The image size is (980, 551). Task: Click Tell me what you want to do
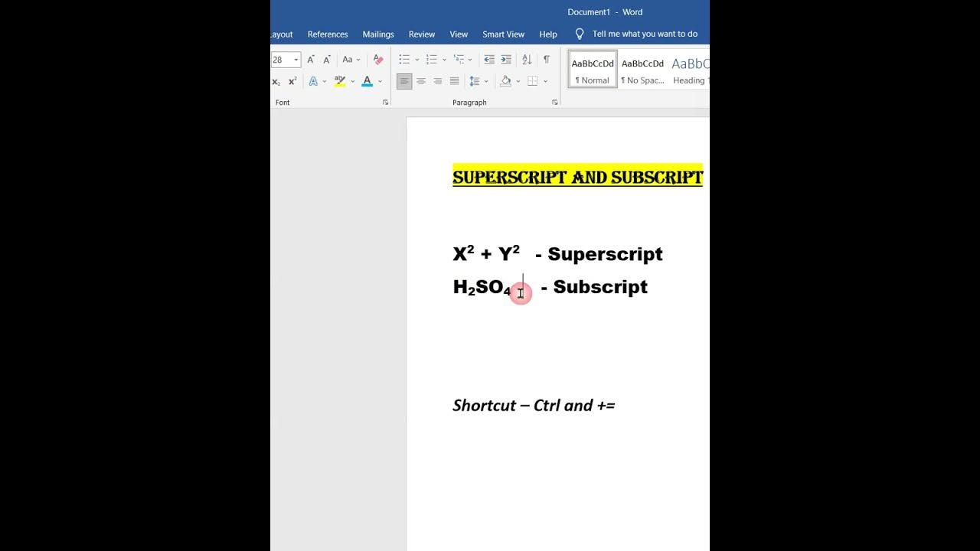point(645,34)
